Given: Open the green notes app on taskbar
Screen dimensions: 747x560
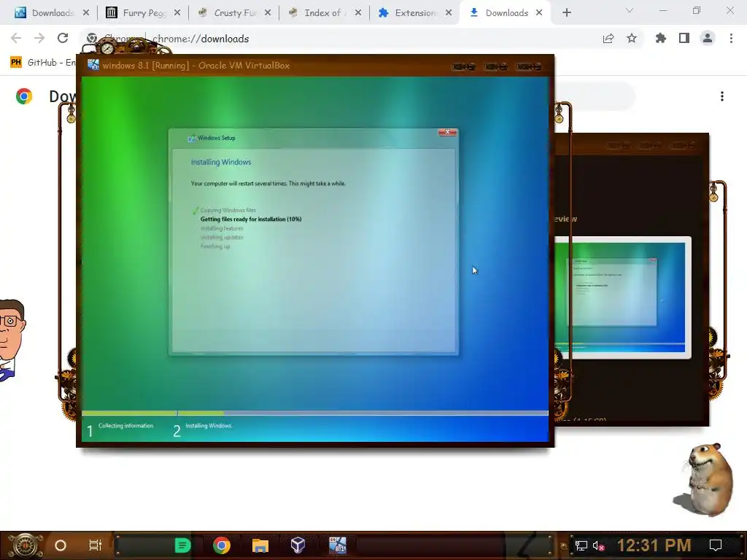Looking at the screenshot, I should [x=182, y=545].
